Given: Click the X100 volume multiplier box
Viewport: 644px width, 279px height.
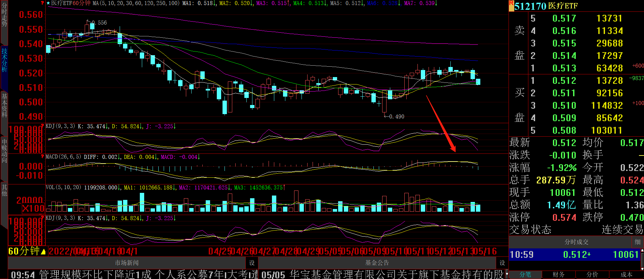Looking at the screenshot, I should (33, 209).
